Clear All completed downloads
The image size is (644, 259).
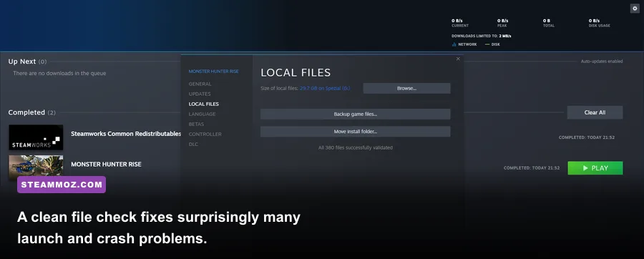tap(595, 112)
